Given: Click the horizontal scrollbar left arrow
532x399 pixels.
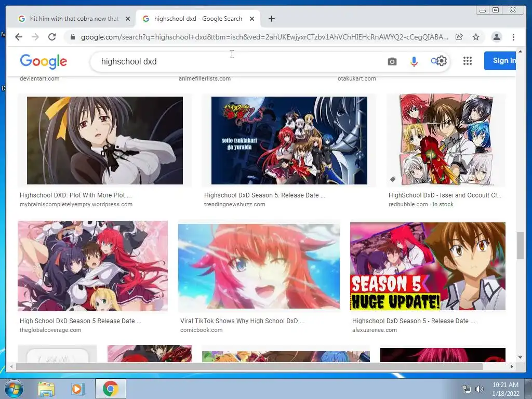Looking at the screenshot, I should pos(11,366).
